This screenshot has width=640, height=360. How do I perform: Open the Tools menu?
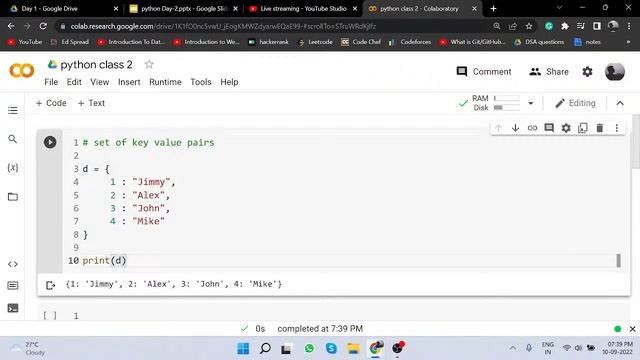[201, 82]
